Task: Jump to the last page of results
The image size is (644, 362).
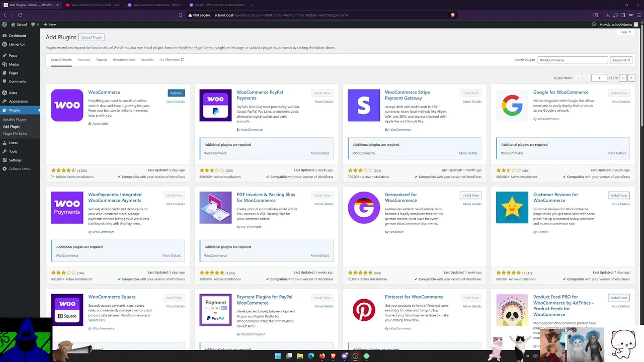Action: [x=631, y=78]
